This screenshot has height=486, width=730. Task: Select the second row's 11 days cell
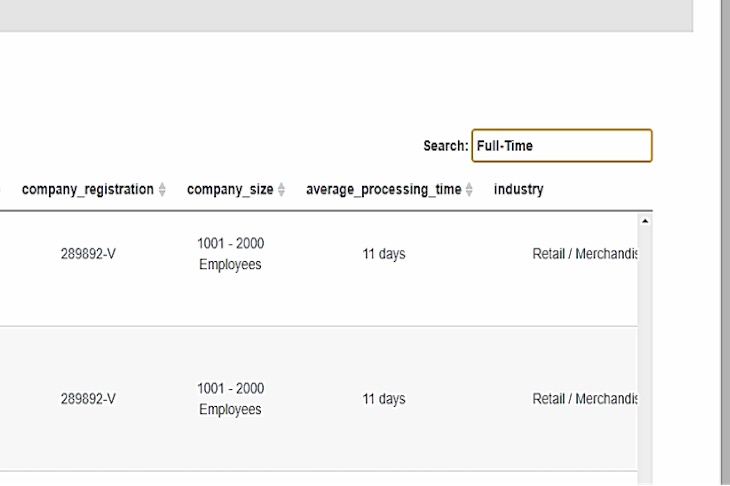click(x=383, y=399)
